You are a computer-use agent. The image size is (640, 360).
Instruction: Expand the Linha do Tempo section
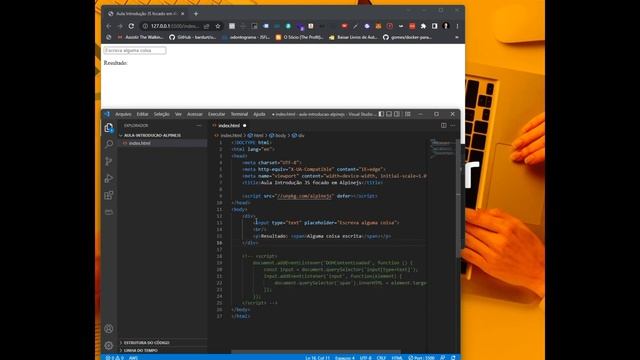(x=141, y=350)
